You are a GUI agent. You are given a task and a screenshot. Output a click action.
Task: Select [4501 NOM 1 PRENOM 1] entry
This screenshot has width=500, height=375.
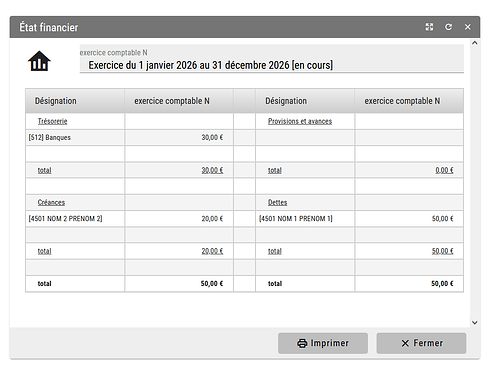point(296,219)
